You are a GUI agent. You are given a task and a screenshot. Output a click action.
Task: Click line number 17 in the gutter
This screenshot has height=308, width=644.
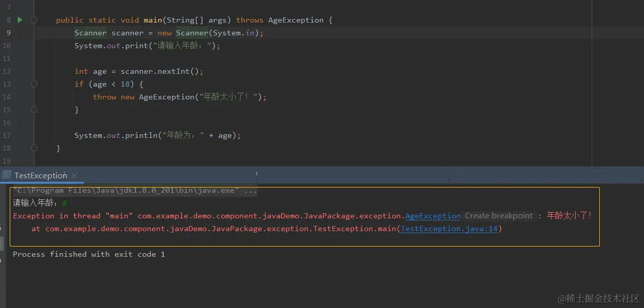click(6, 135)
